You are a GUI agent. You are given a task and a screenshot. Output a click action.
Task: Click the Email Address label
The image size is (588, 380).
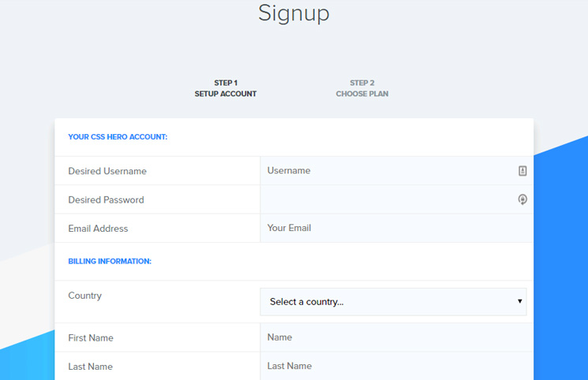tap(98, 229)
